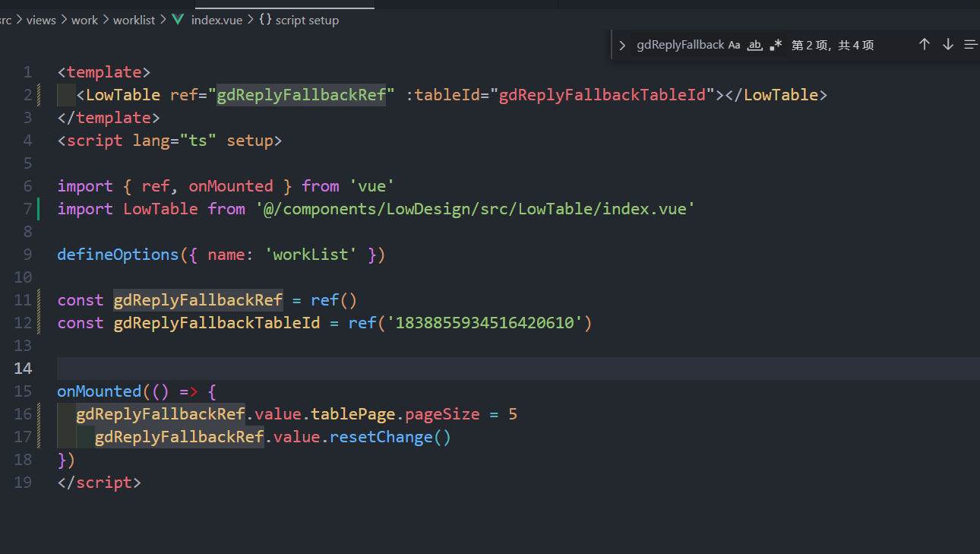Click 'gdReplyFallbackRef' on line 17
The image size is (980, 554).
coord(179,437)
